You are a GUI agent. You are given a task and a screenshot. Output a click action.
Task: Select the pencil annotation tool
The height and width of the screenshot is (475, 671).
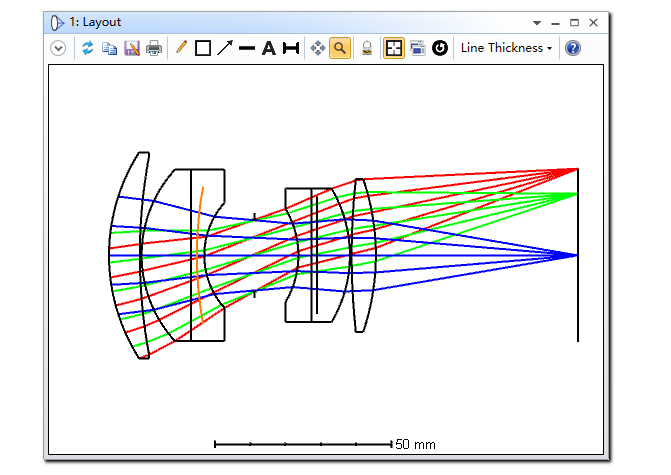[181, 48]
